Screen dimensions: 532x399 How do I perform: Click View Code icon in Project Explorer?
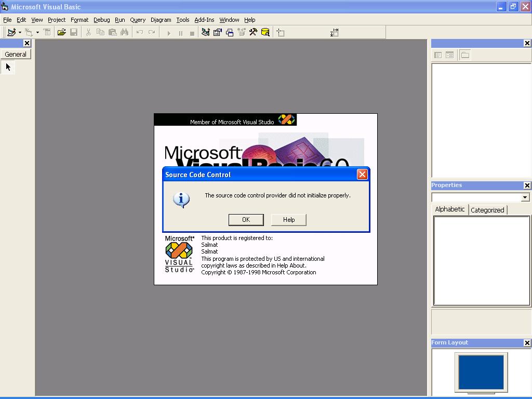pyautogui.click(x=438, y=55)
